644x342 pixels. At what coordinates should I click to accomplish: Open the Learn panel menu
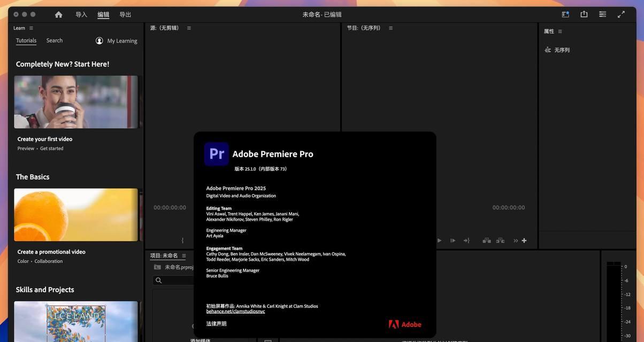click(x=31, y=28)
